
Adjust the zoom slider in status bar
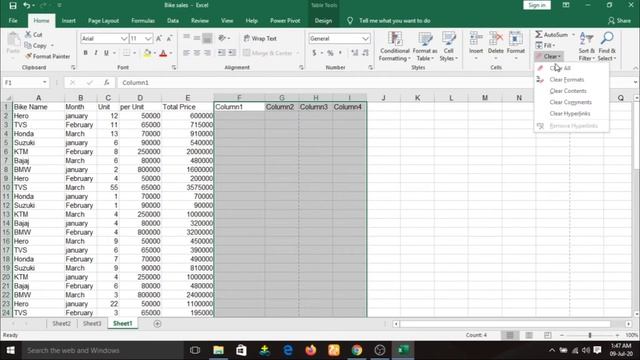click(589, 335)
